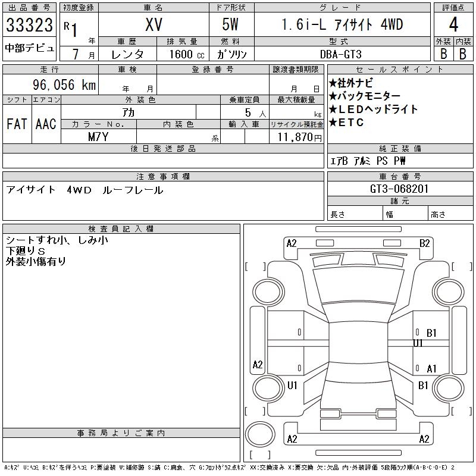Select the inspector note 下廻りS
The width and height of the screenshot is (476, 476).
point(26,250)
